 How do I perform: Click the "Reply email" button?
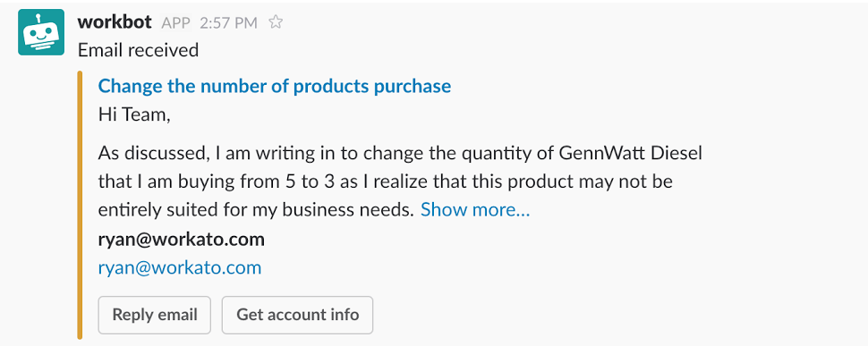point(155,315)
